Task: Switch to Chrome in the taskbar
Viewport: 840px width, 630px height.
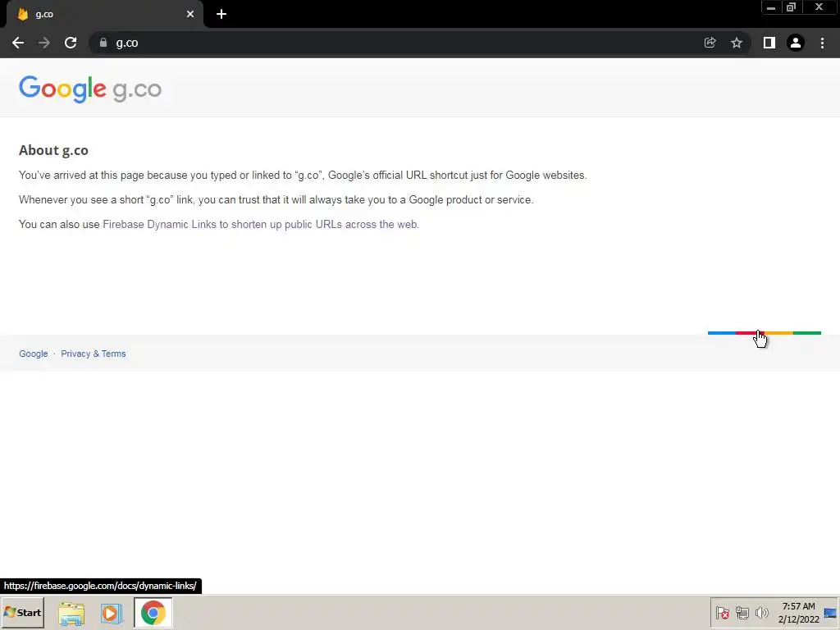Action: click(153, 613)
